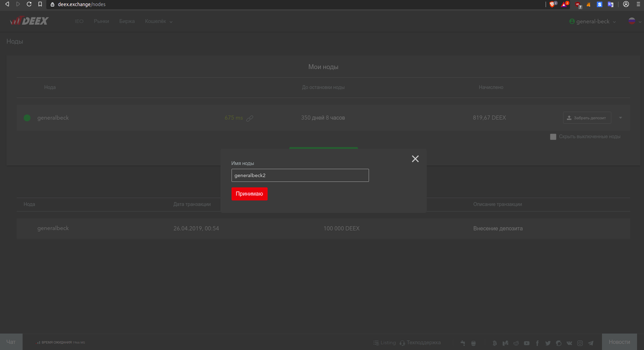Click the deex.exchange address bar
Image resolution: width=644 pixels, height=350 pixels.
pyautogui.click(x=297, y=4)
